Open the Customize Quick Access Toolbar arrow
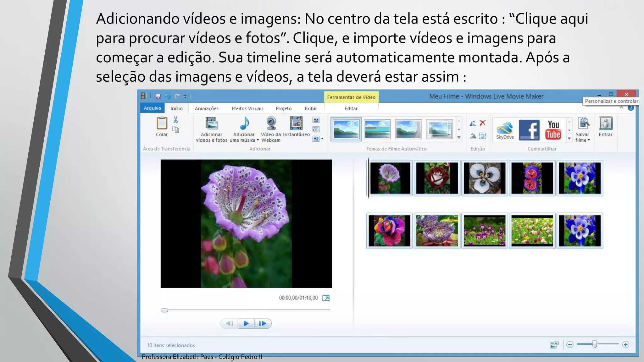Image resolution: width=644 pixels, height=362 pixels. (x=185, y=96)
